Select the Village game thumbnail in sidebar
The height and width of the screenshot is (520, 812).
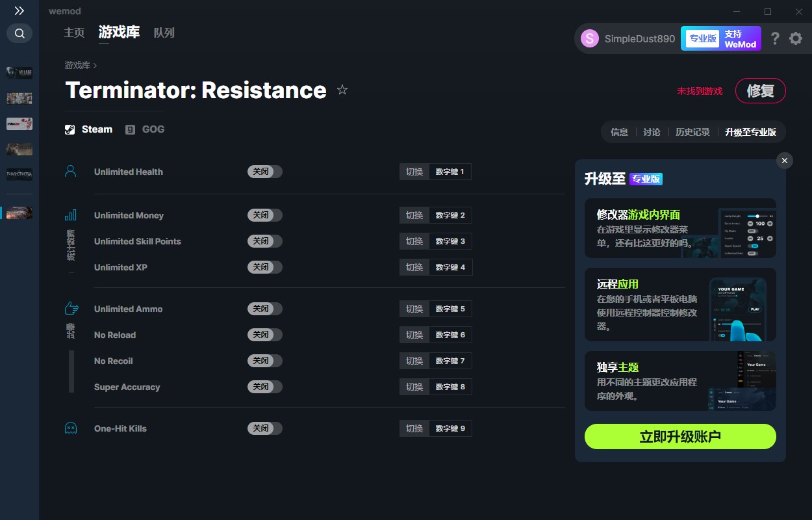pyautogui.click(x=19, y=72)
